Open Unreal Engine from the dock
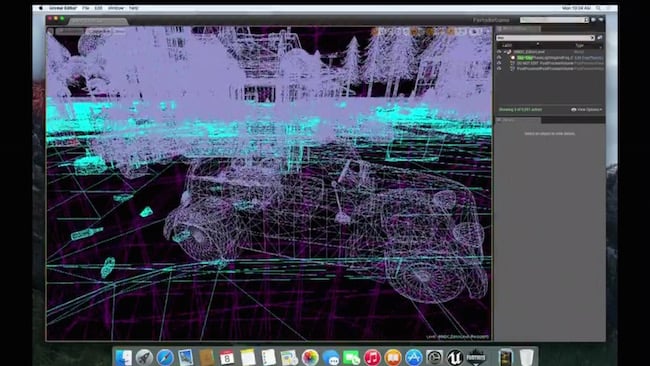This screenshot has height=366, width=650. [454, 357]
